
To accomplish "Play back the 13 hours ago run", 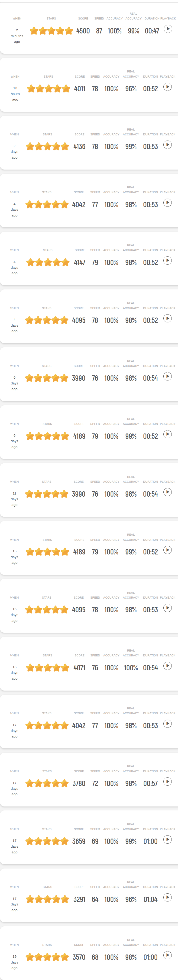I will pyautogui.click(x=167, y=87).
